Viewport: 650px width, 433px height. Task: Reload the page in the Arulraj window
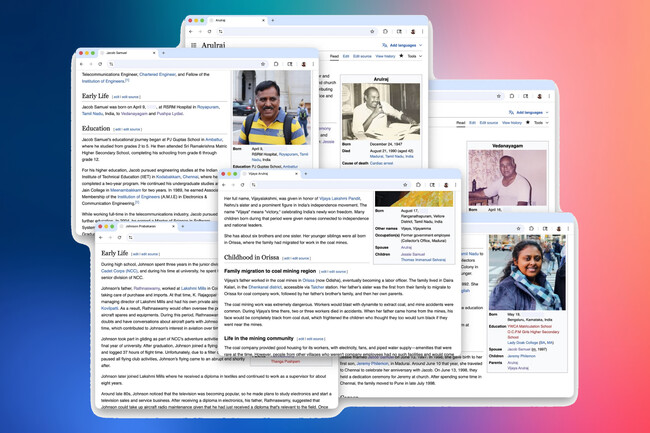(210, 31)
